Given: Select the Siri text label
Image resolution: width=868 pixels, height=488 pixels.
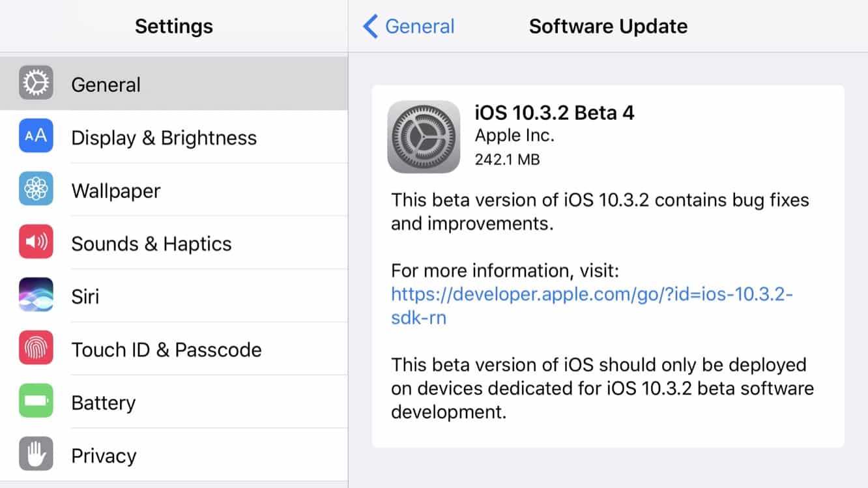Looking at the screenshot, I should 85,296.
